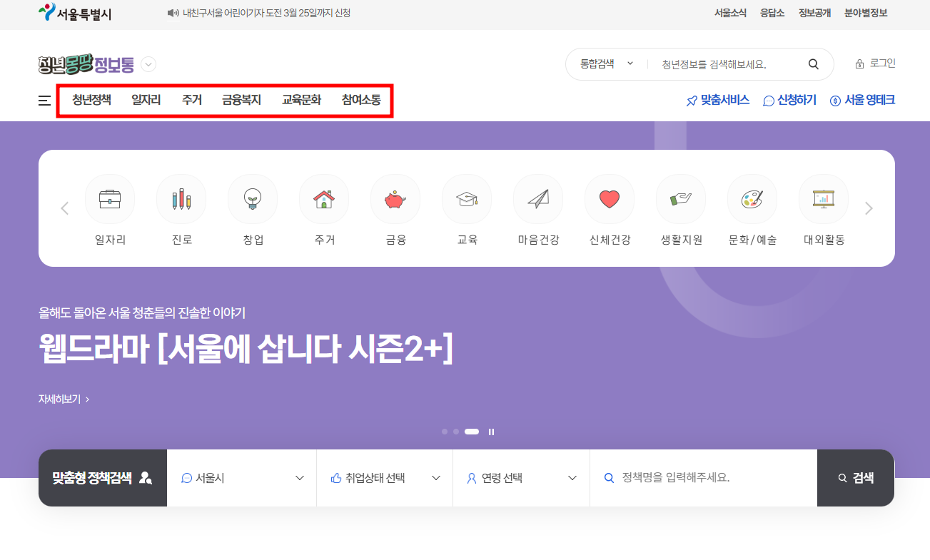Select the 진로 pencils icon
930x560 pixels.
pyautogui.click(x=181, y=199)
